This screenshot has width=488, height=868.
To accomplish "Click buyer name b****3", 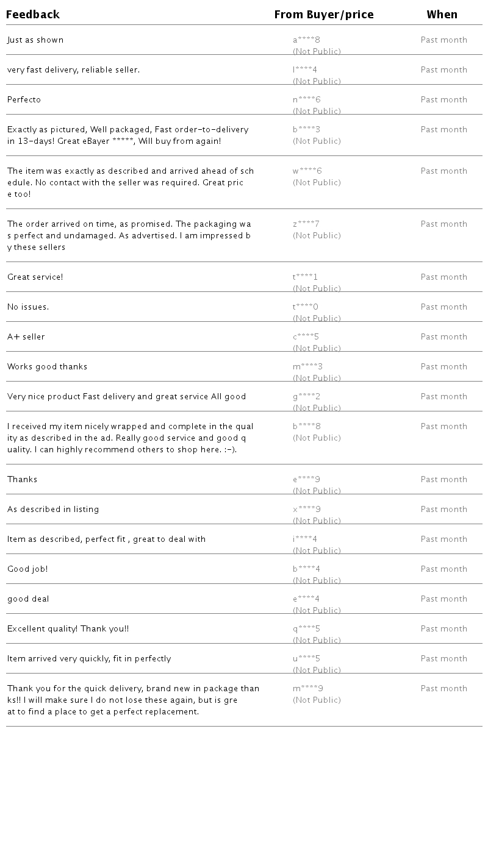I will coord(306,130).
